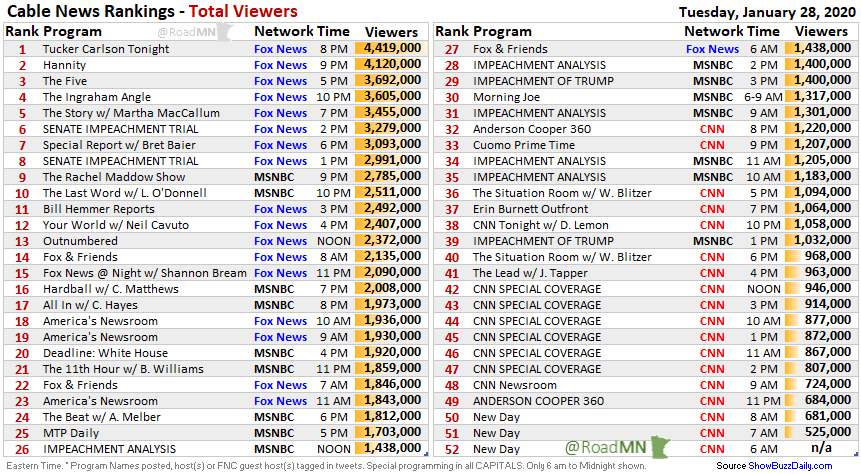This screenshot has height=474, width=861.
Task: Click 'America's Newsroom' at 10 AM
Action: (x=100, y=321)
